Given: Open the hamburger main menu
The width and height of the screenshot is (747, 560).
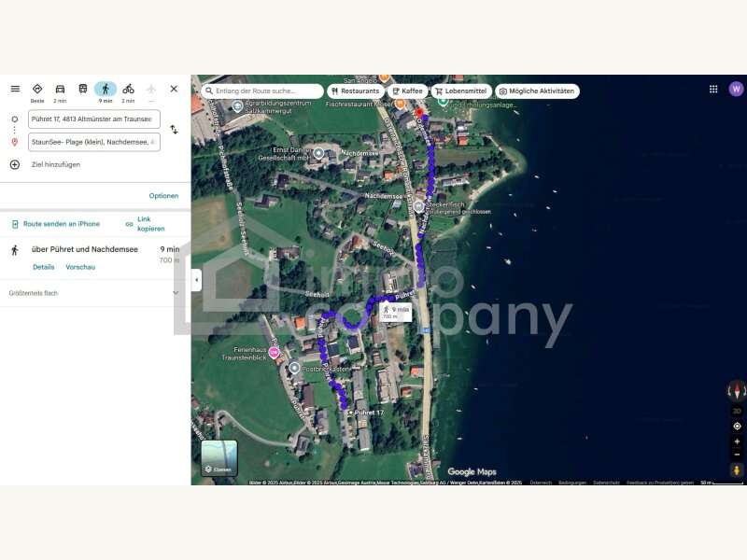Looking at the screenshot, I should tap(15, 89).
